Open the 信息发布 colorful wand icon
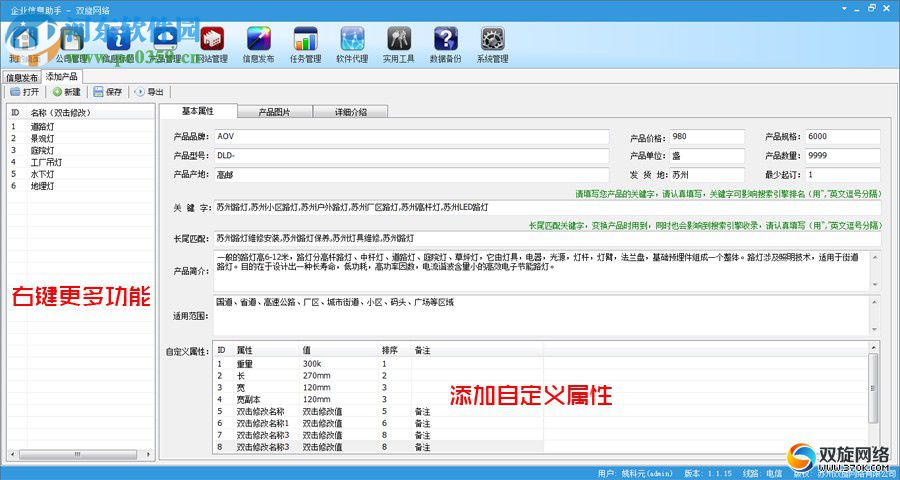This screenshot has height=480, width=900. (258, 44)
